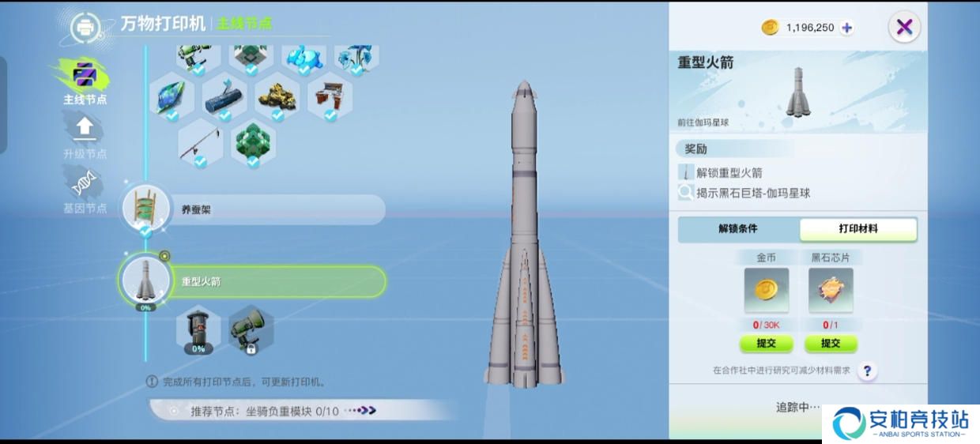Select the fishing rod node hexagon
Image resolution: width=980 pixels, height=444 pixels.
(x=200, y=144)
